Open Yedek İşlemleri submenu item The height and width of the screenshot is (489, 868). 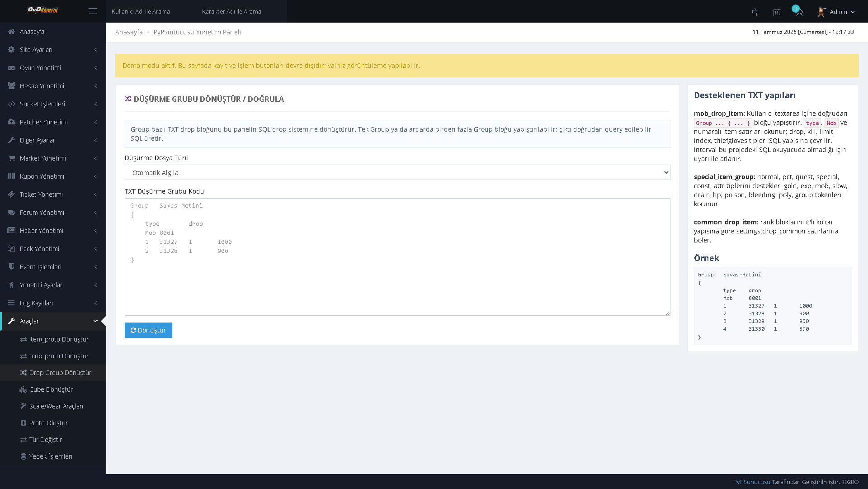click(53, 456)
